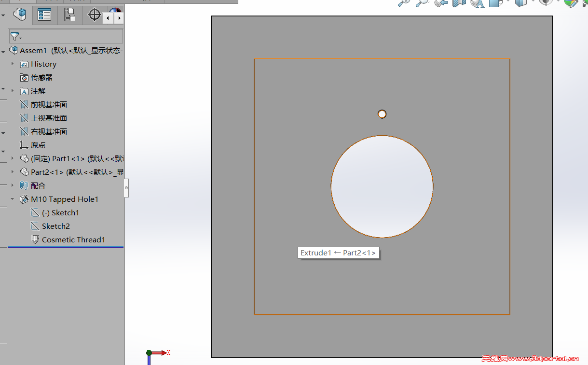Click the Assem1 assembly icon
588x365 pixels.
[x=14, y=50]
